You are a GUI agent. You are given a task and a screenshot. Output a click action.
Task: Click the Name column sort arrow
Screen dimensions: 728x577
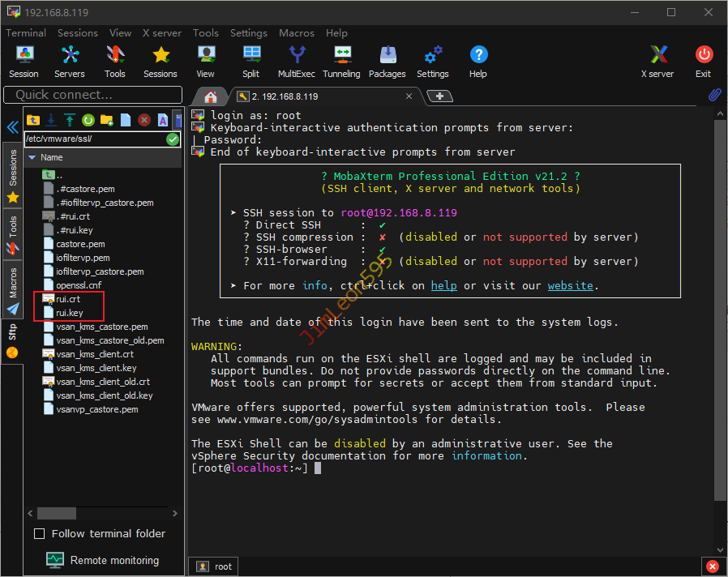click(x=32, y=158)
